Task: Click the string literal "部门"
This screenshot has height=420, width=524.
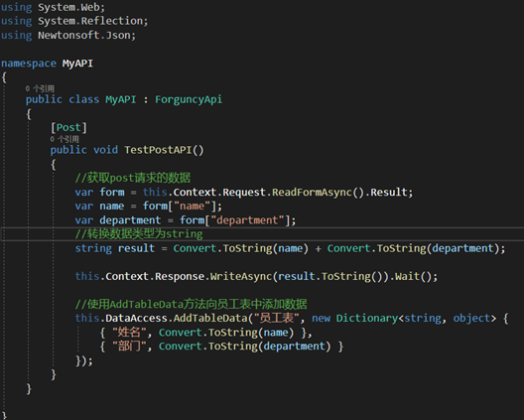Action: (129, 347)
